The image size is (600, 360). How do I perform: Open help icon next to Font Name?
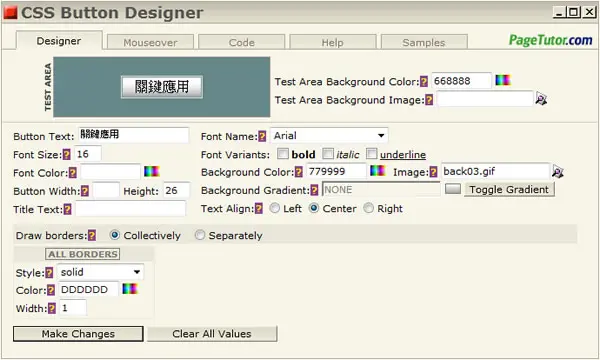[x=262, y=136]
